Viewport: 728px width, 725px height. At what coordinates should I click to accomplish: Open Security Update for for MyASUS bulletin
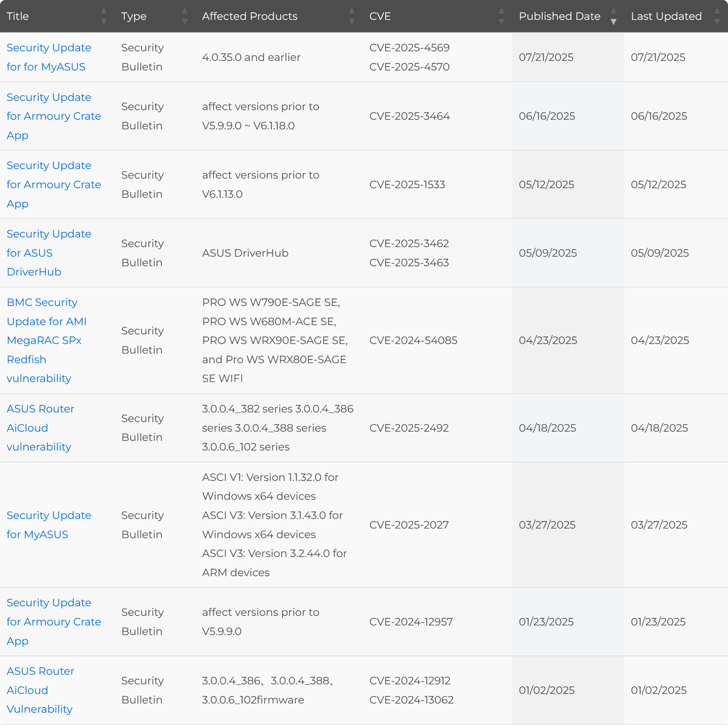tap(49, 57)
